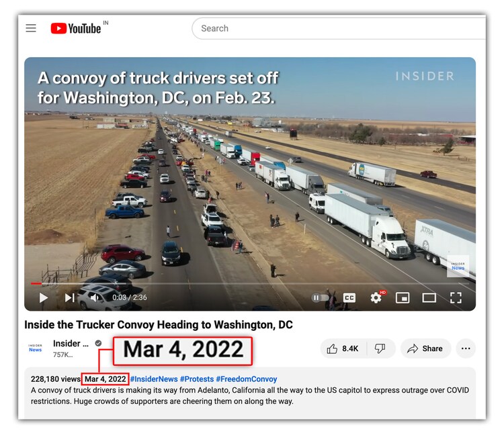The image size is (504, 439).
Task: Like the video with 8.4K likes
Action: (343, 348)
